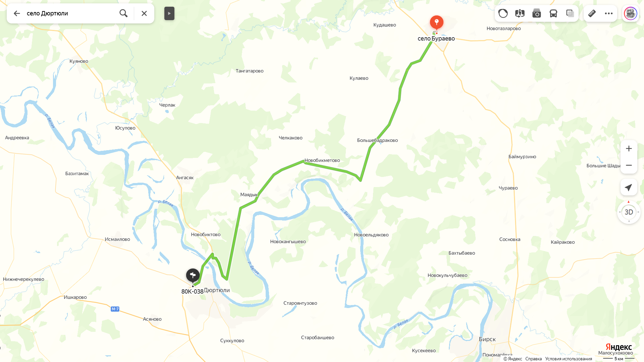Viewport: 644px width, 362px height.
Task: Enable street panoramas layer
Action: coord(520,13)
